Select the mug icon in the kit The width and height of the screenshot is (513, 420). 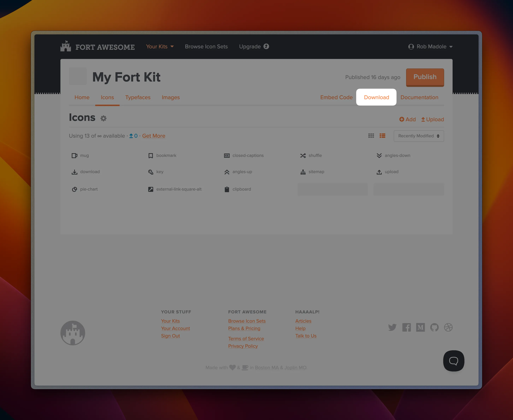tap(80, 155)
